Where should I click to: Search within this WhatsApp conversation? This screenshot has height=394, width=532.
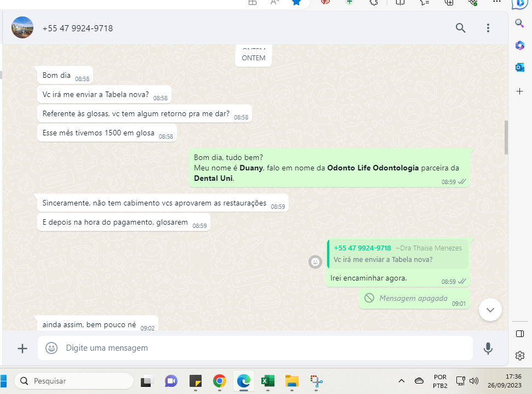(460, 28)
